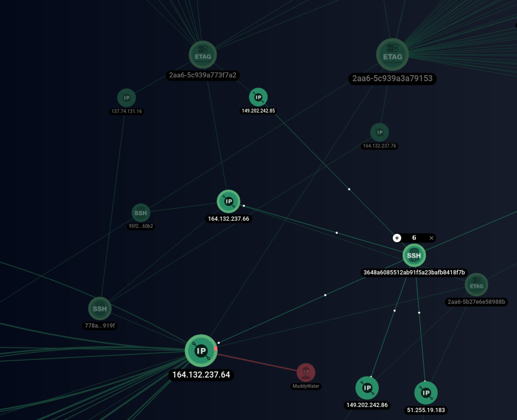Click the IP node 164.132.237.66
Image resolution: width=517 pixels, height=420 pixels.
click(x=228, y=201)
